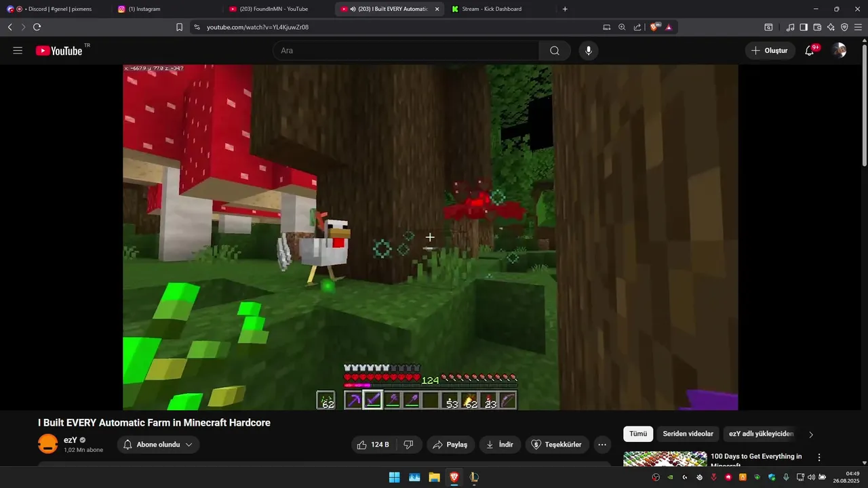
Task: Install app icon in address bar
Action: pos(607,27)
